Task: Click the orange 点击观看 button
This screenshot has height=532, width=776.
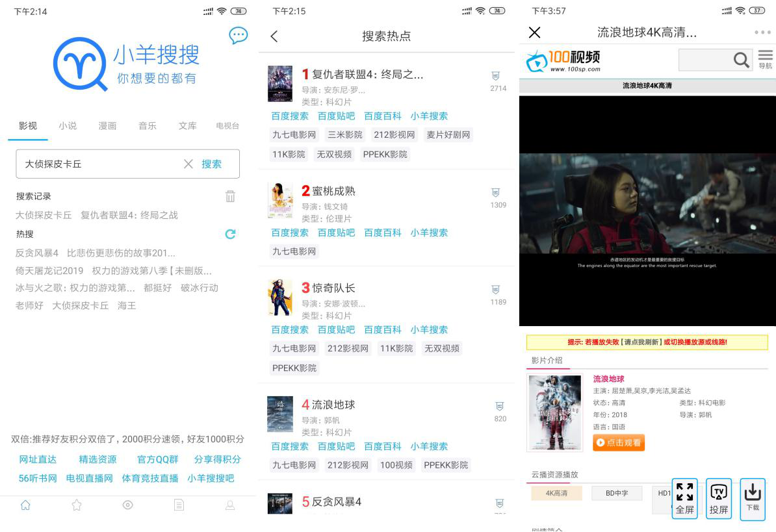Action: tap(619, 442)
